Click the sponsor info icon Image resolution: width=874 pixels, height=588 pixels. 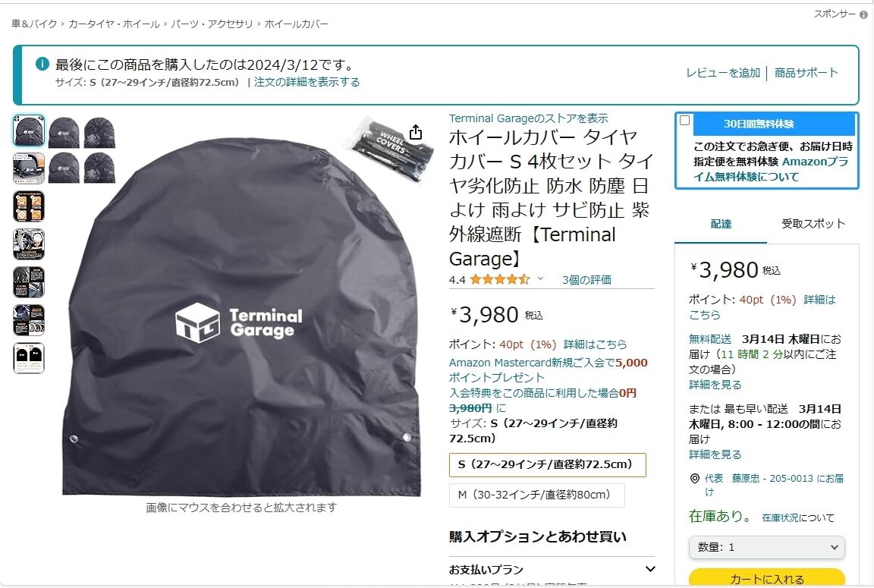click(863, 15)
